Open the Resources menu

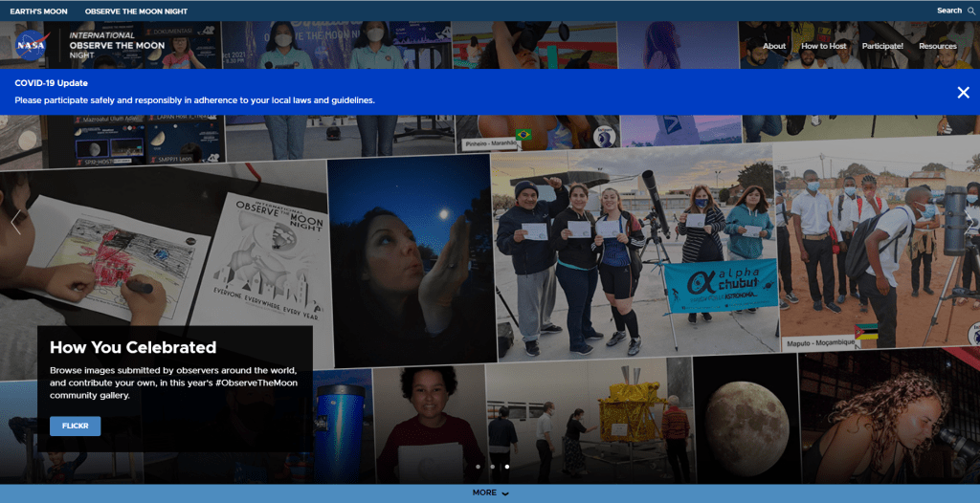click(x=937, y=46)
